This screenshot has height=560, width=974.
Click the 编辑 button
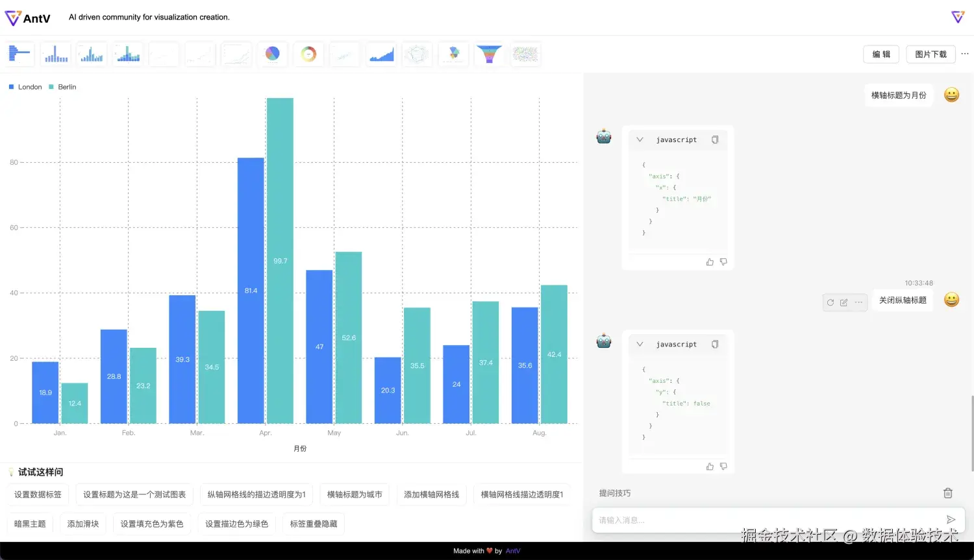(x=881, y=54)
